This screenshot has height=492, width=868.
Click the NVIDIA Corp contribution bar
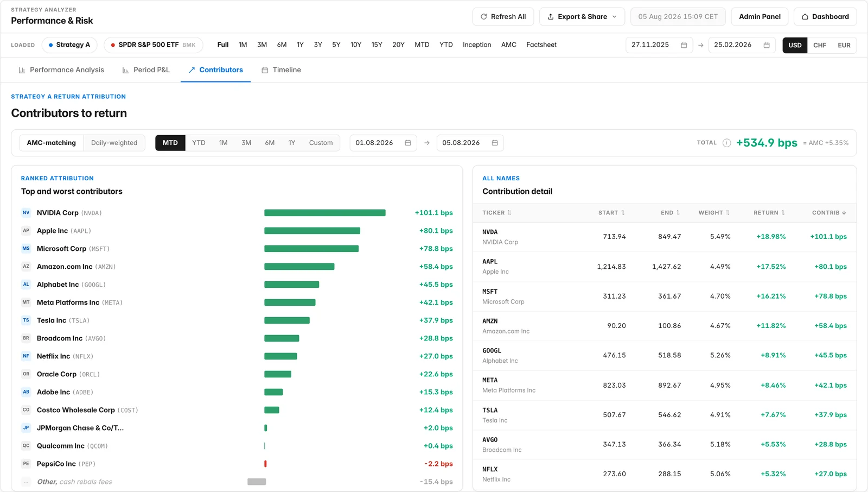(325, 213)
